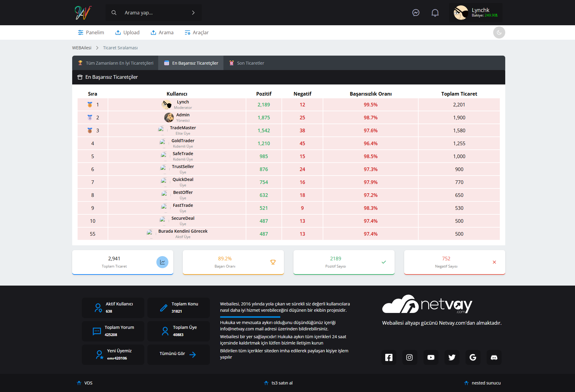Click the Toplam Konu pencil icon

coord(164,308)
